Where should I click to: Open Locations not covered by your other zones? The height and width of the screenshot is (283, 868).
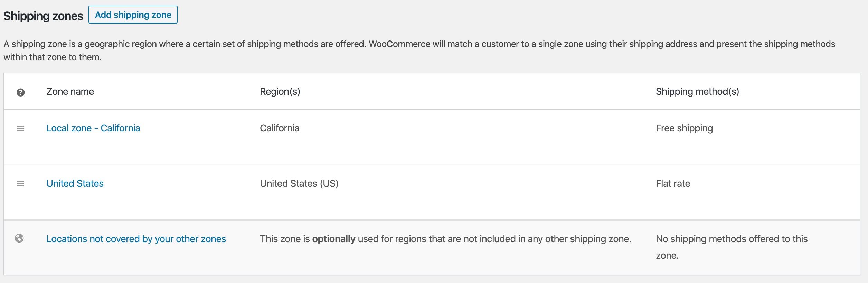(x=136, y=239)
